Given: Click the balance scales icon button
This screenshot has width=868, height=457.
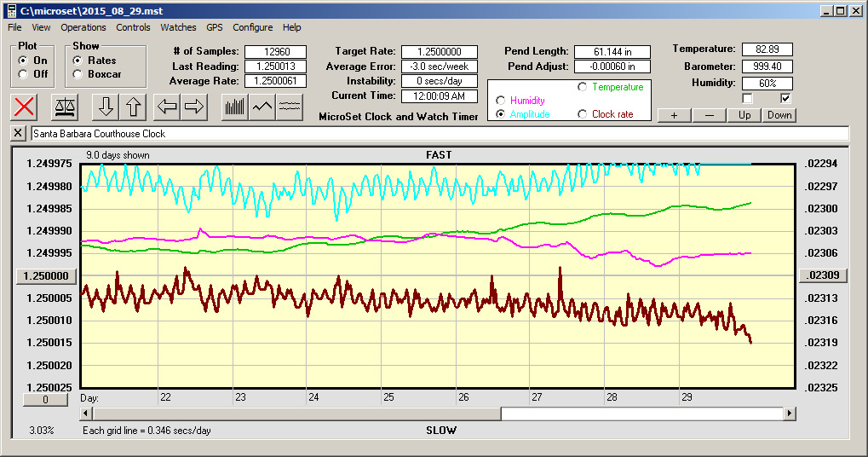Looking at the screenshot, I should point(65,107).
